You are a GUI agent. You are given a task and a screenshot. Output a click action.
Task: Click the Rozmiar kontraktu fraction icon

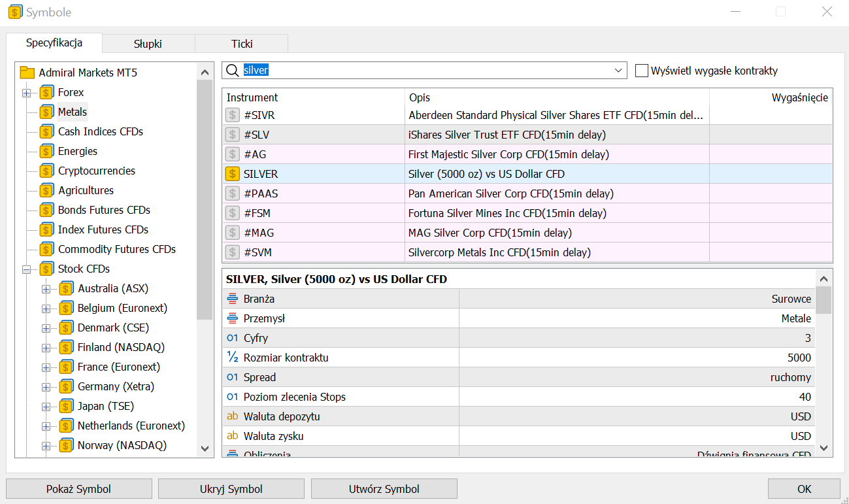[x=232, y=358]
